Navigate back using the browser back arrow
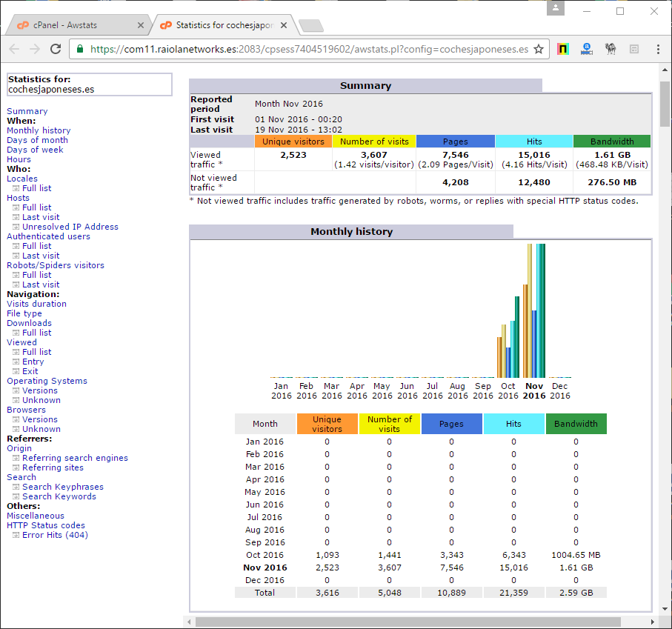 (15, 48)
